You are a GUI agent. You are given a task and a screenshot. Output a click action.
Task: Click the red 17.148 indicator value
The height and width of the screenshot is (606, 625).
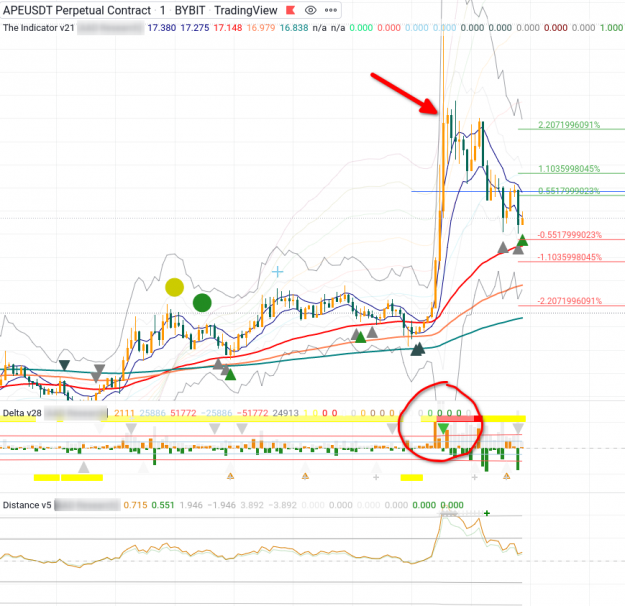coord(228,28)
